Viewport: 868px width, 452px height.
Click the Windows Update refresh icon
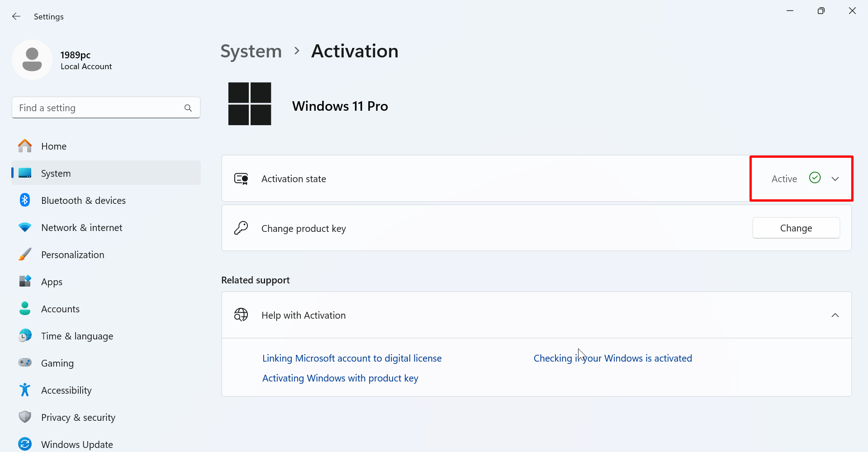pyautogui.click(x=25, y=444)
